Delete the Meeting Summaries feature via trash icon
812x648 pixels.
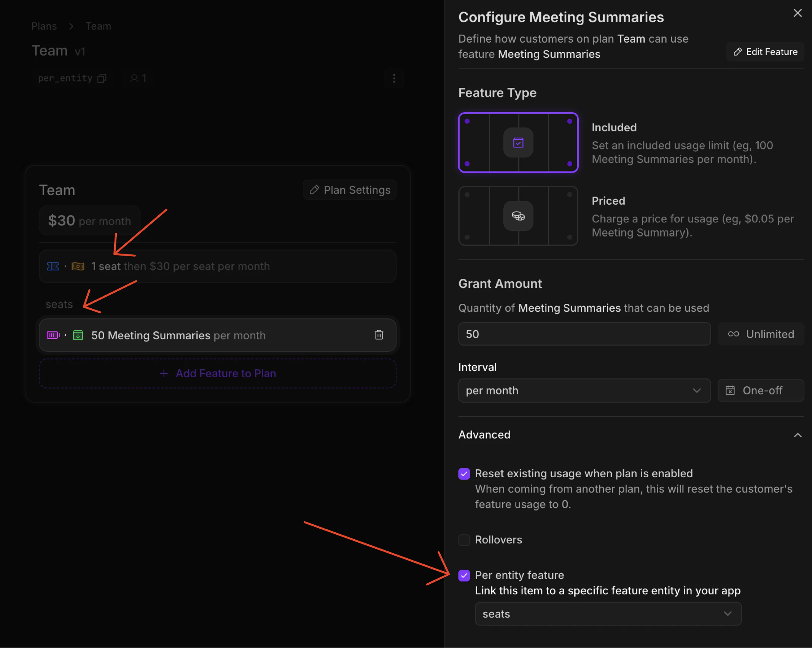[379, 335]
